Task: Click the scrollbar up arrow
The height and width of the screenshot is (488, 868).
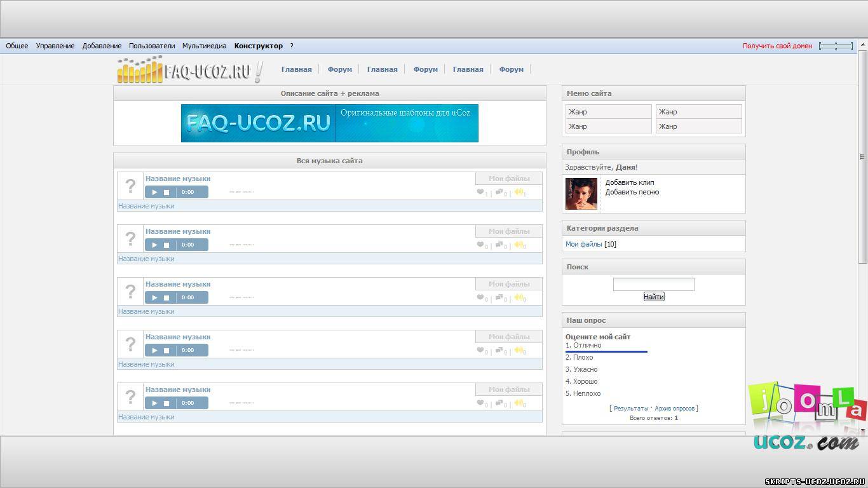Action: pos(863,44)
